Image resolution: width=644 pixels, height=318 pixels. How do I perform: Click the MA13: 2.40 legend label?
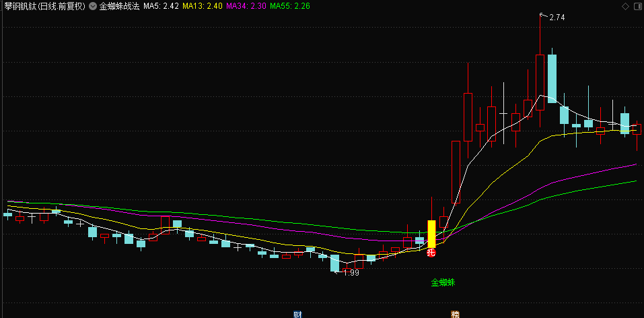(203, 6)
